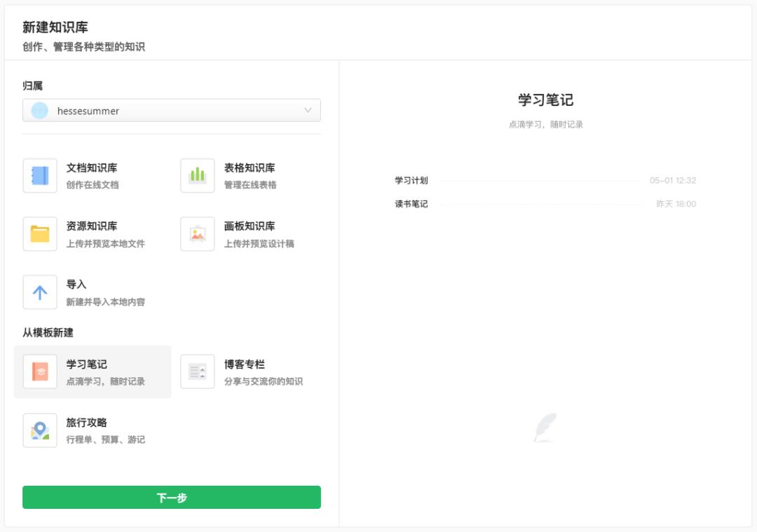Viewport: 757px width, 532px height.
Task: Click the dropdown chevron next to hessesummer
Action: (308, 110)
